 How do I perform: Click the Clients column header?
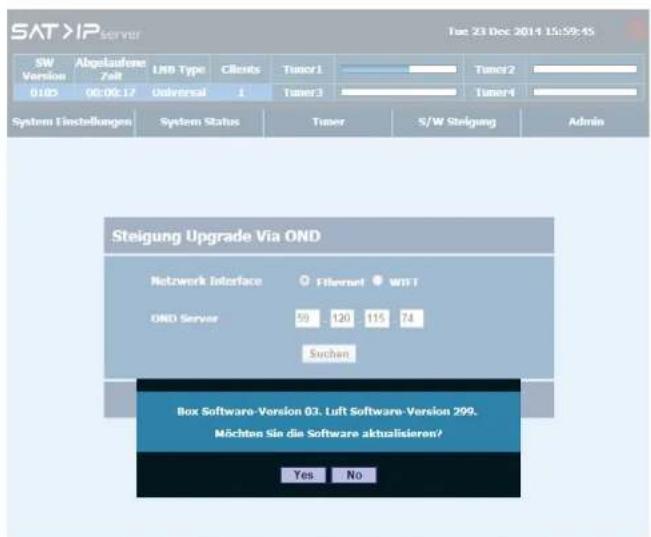pyautogui.click(x=241, y=69)
